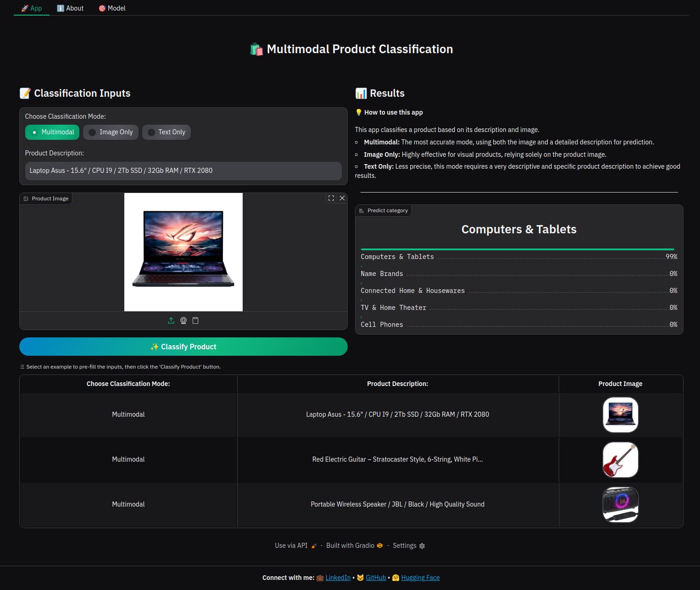
Task: Select the Multimodal classification mode
Action: pyautogui.click(x=52, y=132)
